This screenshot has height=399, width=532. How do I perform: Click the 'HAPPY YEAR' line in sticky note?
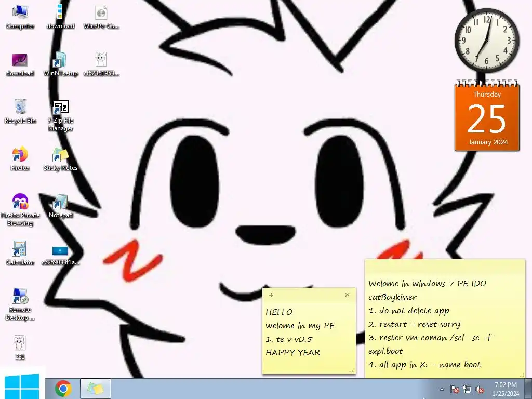pyautogui.click(x=293, y=353)
